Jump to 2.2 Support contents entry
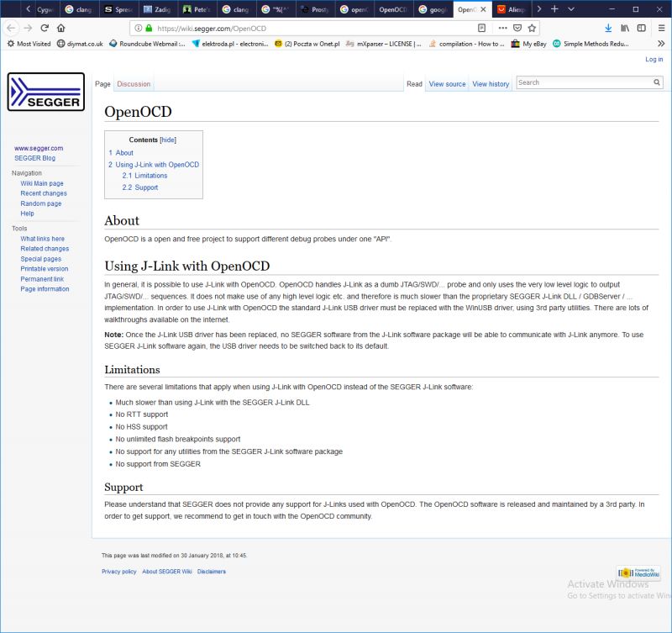The width and height of the screenshot is (672, 633). tap(139, 187)
